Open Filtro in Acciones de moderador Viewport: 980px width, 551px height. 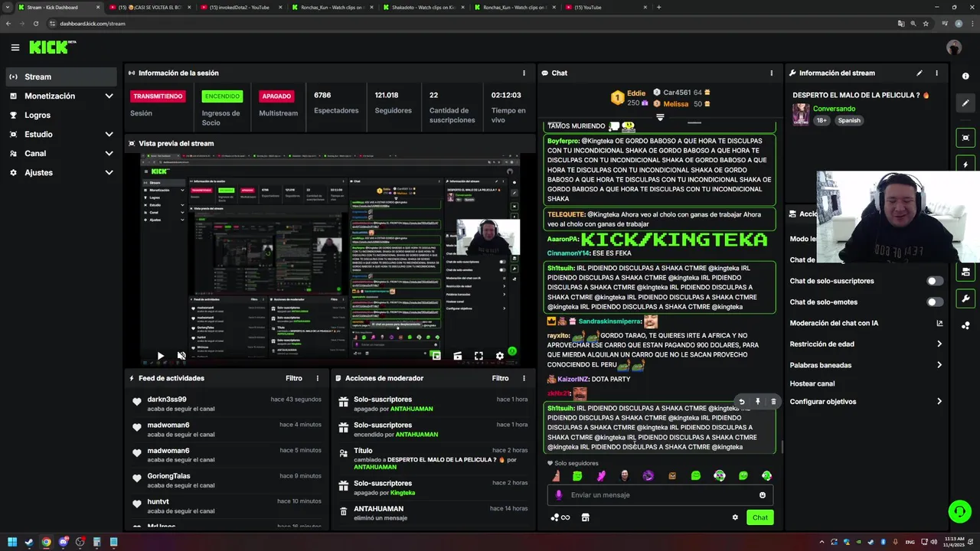[500, 378]
